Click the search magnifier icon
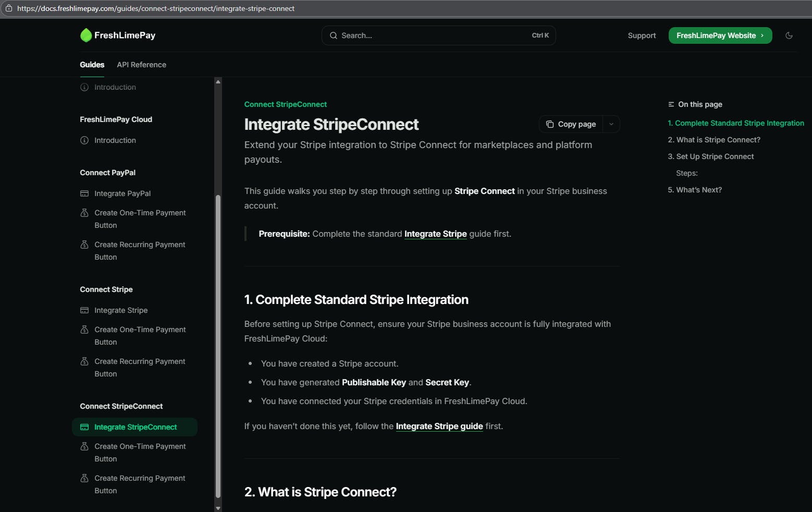The image size is (812, 512). [x=334, y=35]
